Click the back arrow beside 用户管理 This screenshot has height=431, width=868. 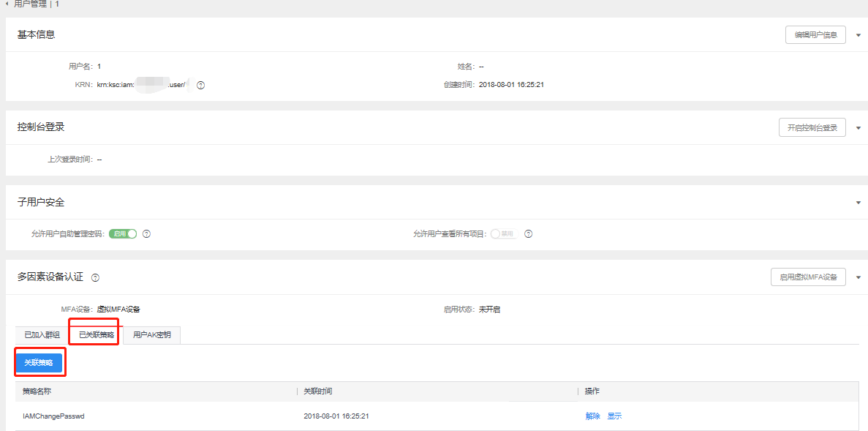pos(7,4)
